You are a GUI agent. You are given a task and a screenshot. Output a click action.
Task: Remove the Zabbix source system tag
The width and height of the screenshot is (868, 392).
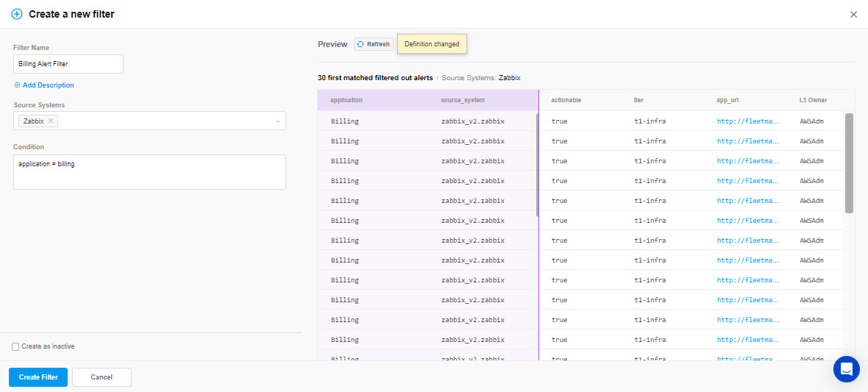(51, 121)
